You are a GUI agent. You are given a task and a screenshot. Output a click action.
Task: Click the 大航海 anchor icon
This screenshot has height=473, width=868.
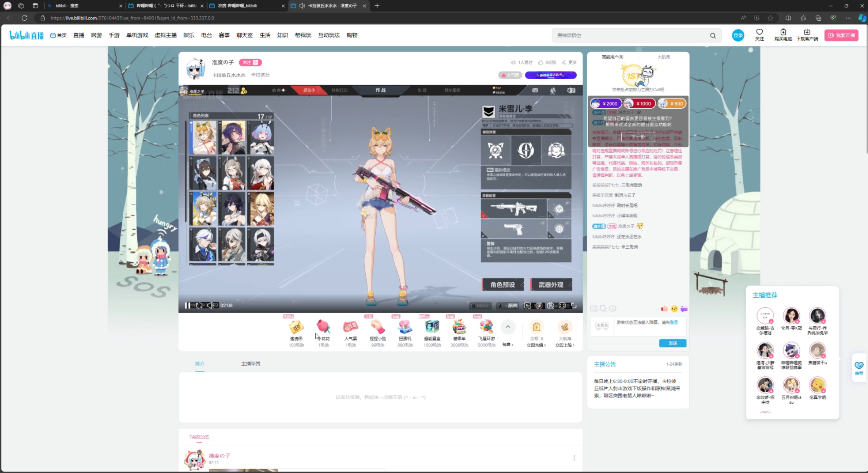click(565, 327)
